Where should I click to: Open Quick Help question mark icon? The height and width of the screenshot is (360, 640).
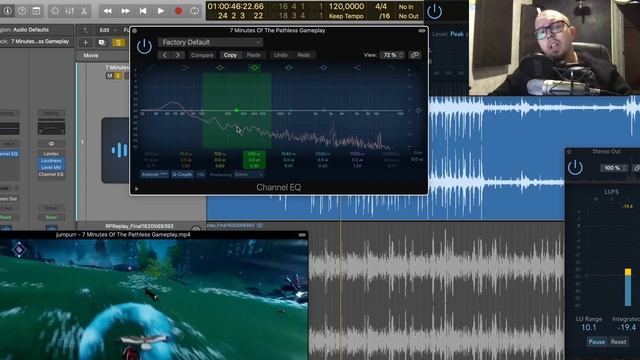pyautogui.click(x=22, y=11)
